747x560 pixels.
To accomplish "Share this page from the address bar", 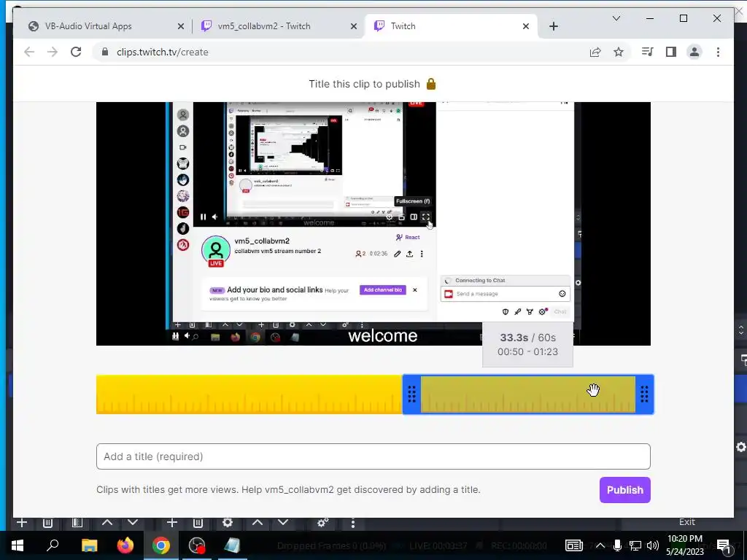I will pos(595,52).
